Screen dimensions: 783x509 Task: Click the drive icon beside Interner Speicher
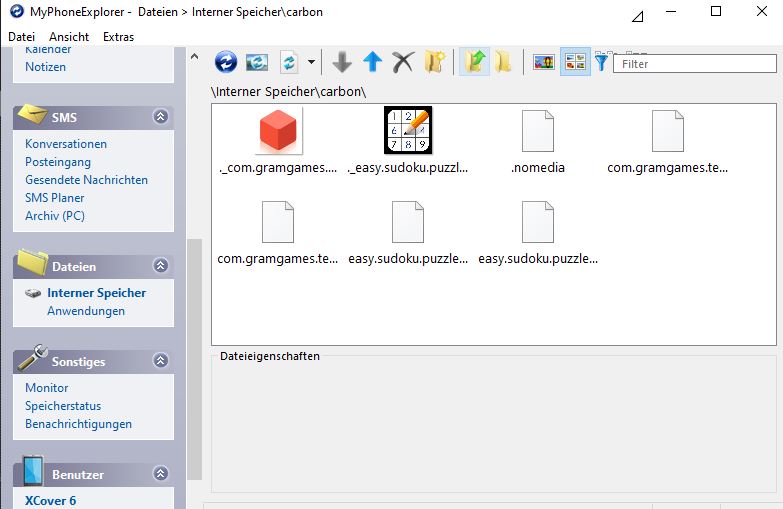(33, 293)
